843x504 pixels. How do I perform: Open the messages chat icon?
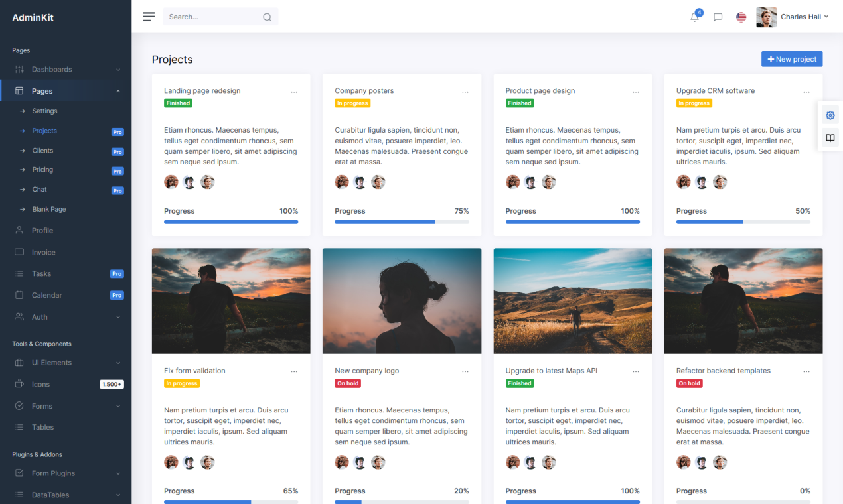(x=718, y=17)
